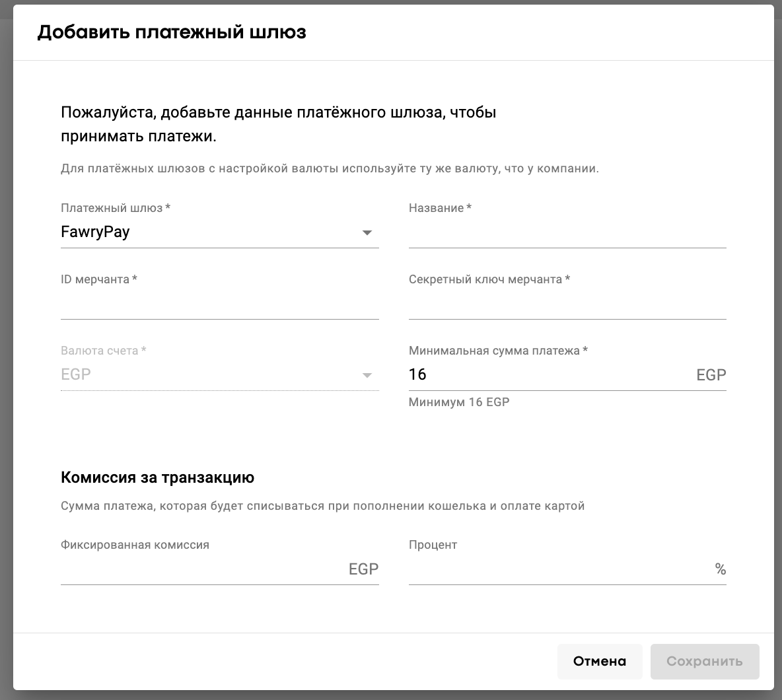Expand the Валюта счета dropdown arrow
782x700 pixels.
tap(367, 375)
